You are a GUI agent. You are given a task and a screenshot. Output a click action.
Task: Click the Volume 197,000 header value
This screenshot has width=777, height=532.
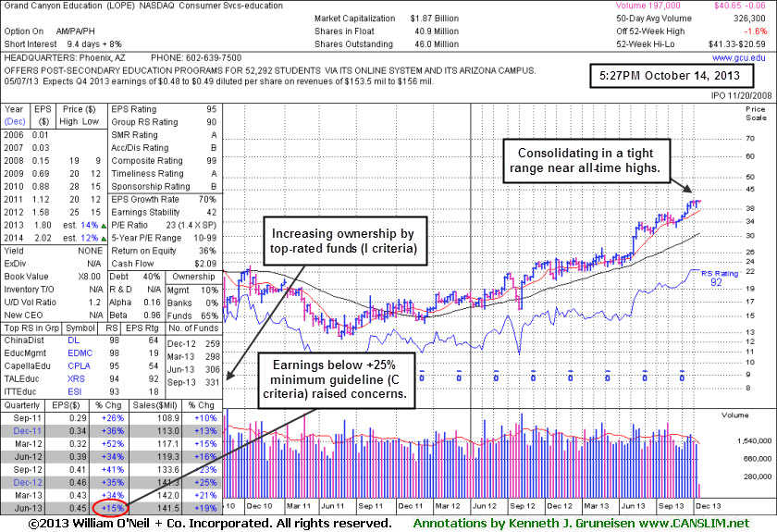648,6
